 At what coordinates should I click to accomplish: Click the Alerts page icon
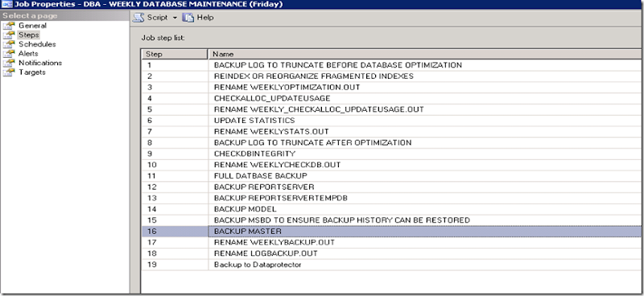click(9, 54)
